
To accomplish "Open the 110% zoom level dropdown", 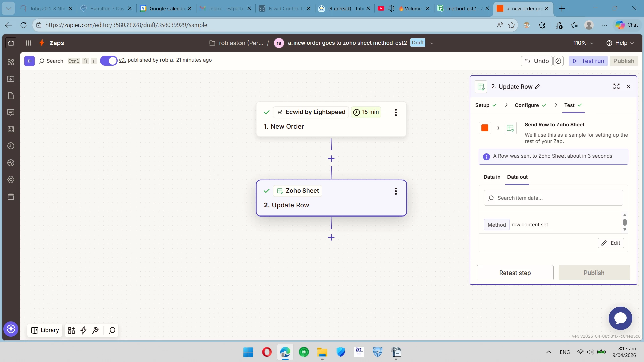I will pyautogui.click(x=583, y=43).
